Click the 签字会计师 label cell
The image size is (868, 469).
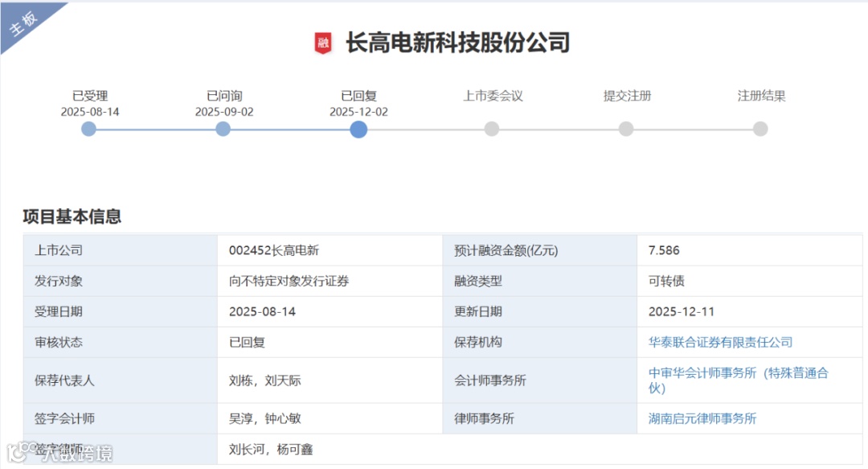(x=120, y=418)
